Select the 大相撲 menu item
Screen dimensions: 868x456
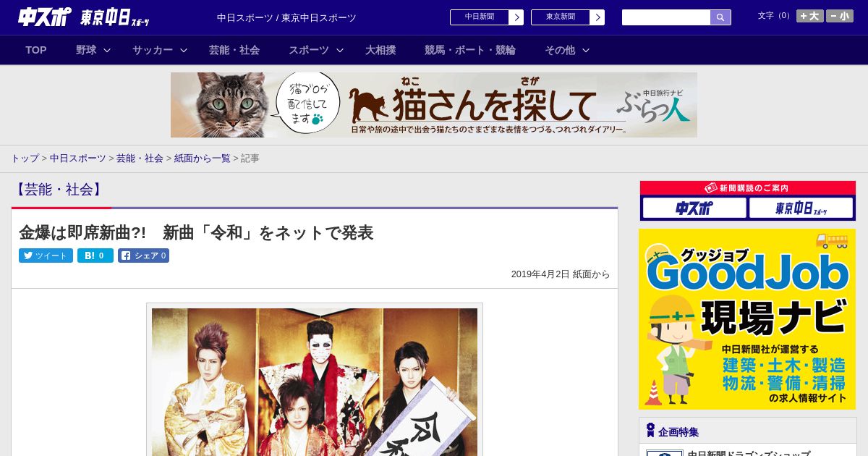[380, 50]
